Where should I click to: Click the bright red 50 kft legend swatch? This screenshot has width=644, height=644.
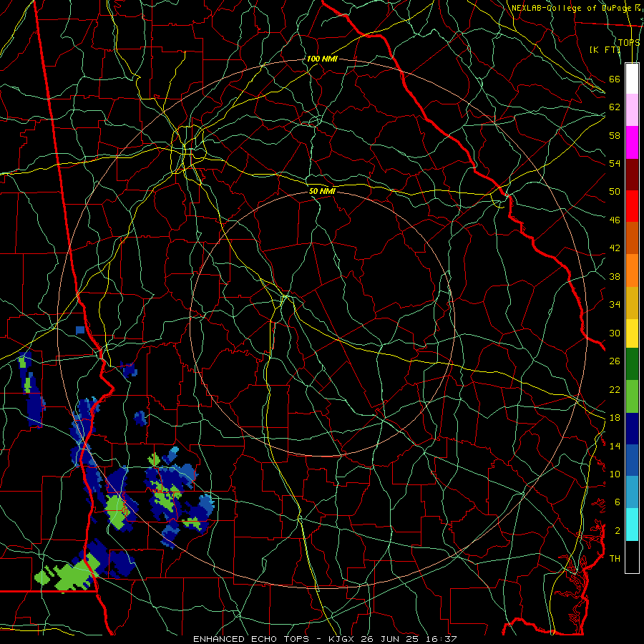[632, 206]
